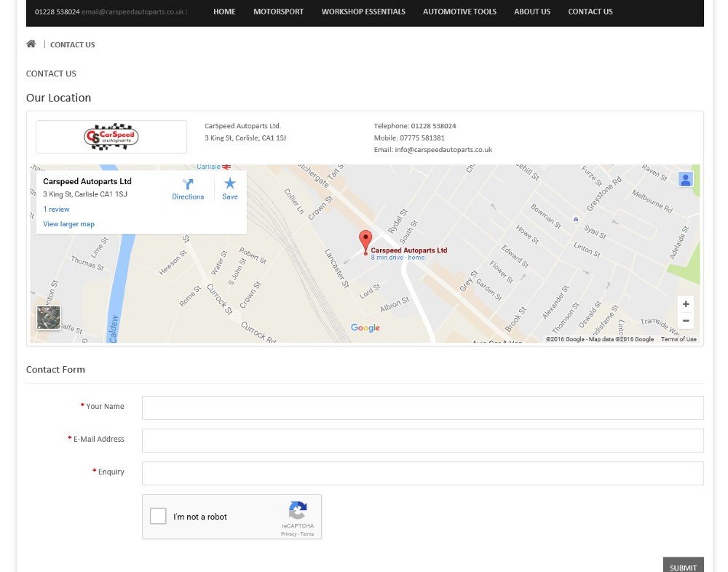The height and width of the screenshot is (572, 728).
Task: Check the I'm not a robot checkbox
Action: point(158,516)
